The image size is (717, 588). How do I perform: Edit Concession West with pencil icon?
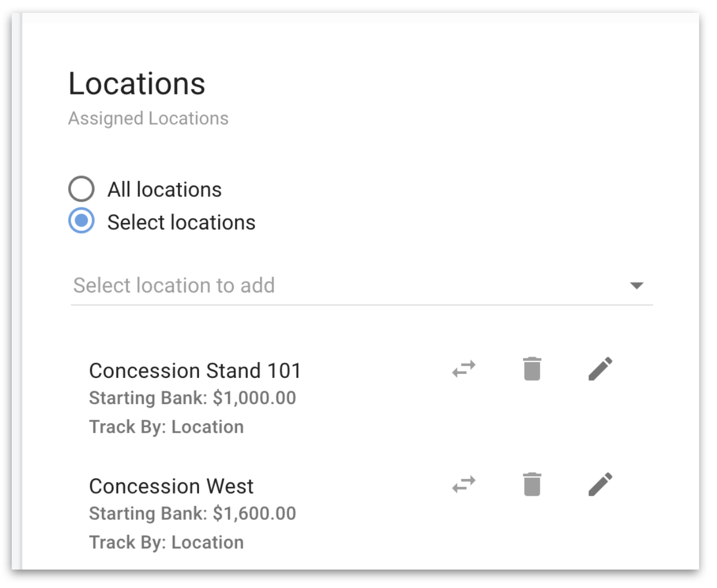[600, 485]
